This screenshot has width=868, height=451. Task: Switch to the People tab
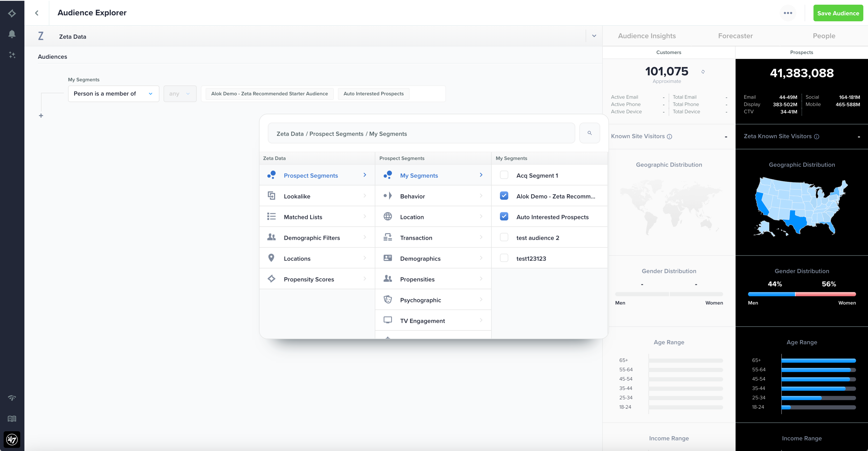(x=824, y=36)
